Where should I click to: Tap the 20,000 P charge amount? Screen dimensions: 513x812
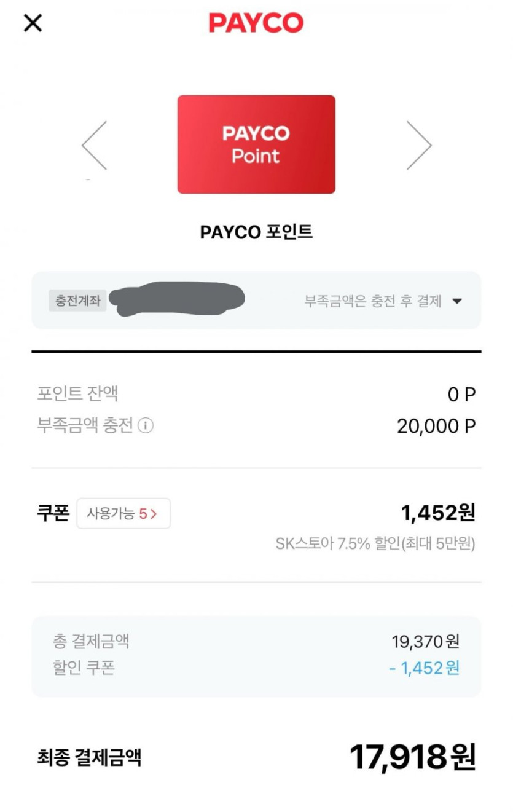436,426
